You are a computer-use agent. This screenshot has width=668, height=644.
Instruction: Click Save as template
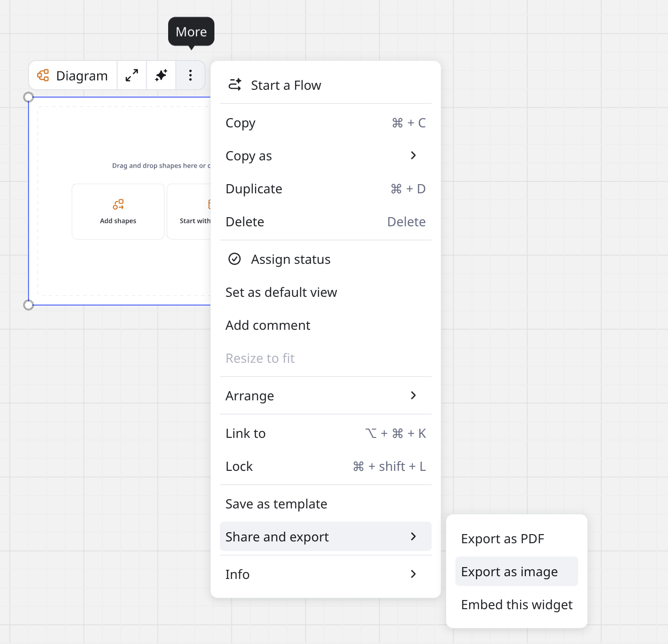coord(276,504)
